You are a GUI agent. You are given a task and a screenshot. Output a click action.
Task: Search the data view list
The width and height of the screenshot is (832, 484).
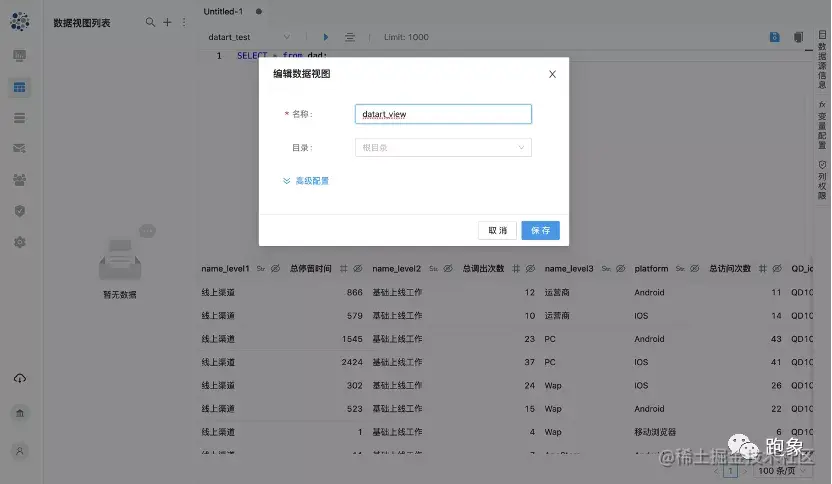click(x=150, y=22)
